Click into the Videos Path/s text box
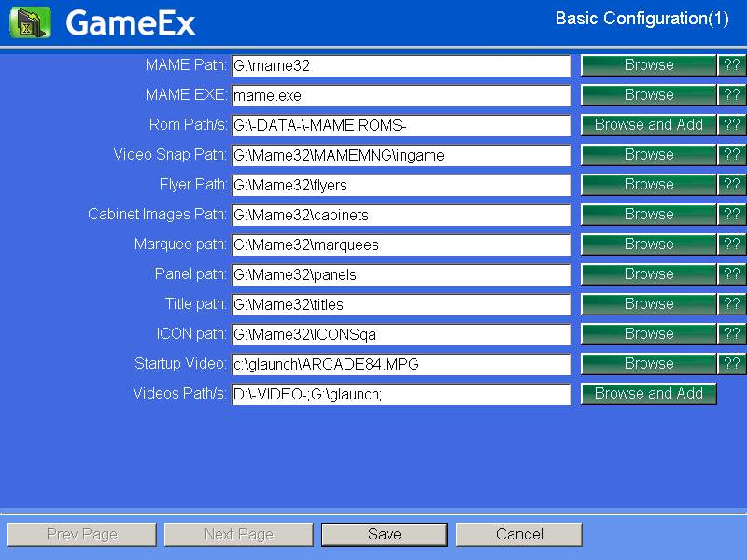Viewport: 747px width, 560px height. point(401,394)
